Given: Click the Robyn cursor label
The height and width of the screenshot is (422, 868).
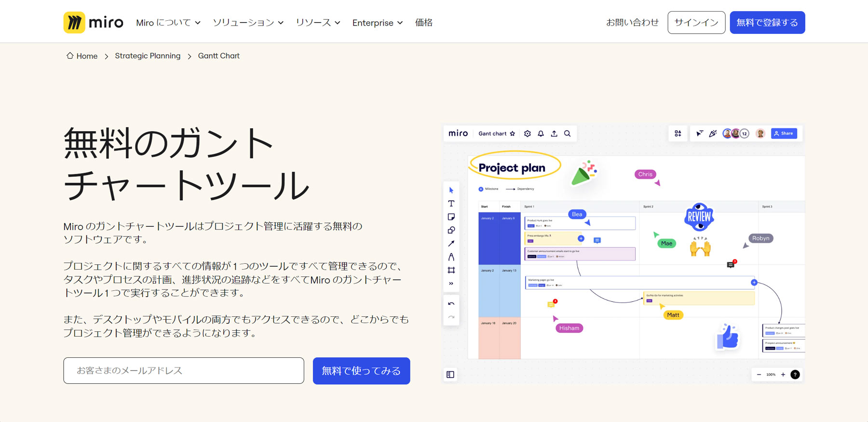Looking at the screenshot, I should coord(761,238).
